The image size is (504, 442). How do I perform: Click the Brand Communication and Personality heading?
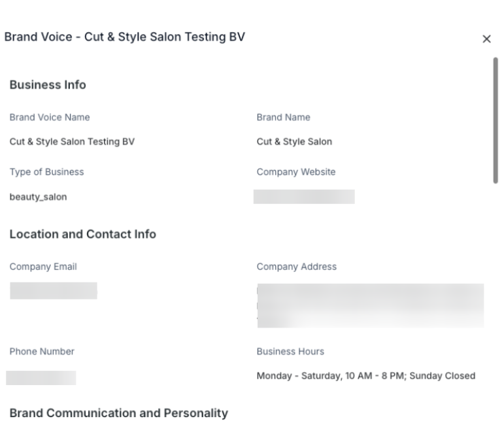118,413
